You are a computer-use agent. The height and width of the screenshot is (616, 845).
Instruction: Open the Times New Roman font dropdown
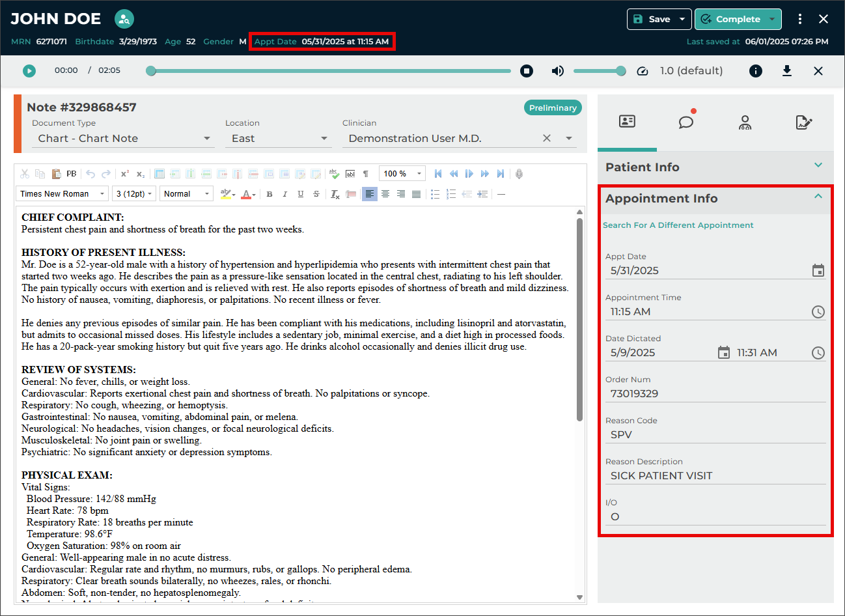pos(62,194)
